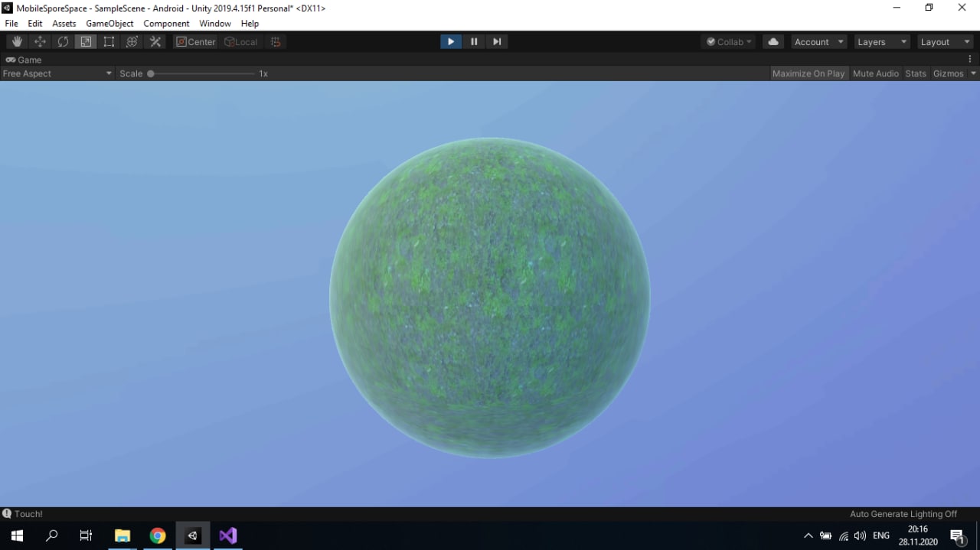Open Visual Studio from taskbar
The height and width of the screenshot is (550, 980).
pyautogui.click(x=228, y=535)
